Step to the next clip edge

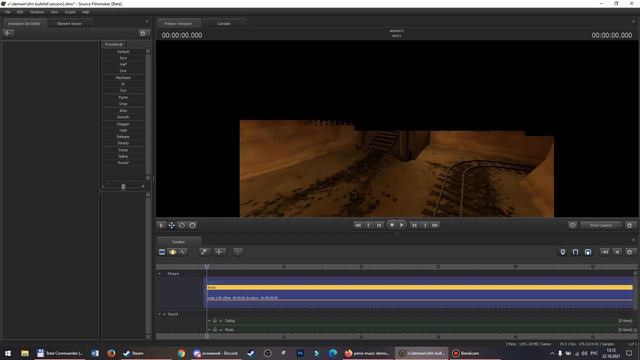tap(425, 225)
